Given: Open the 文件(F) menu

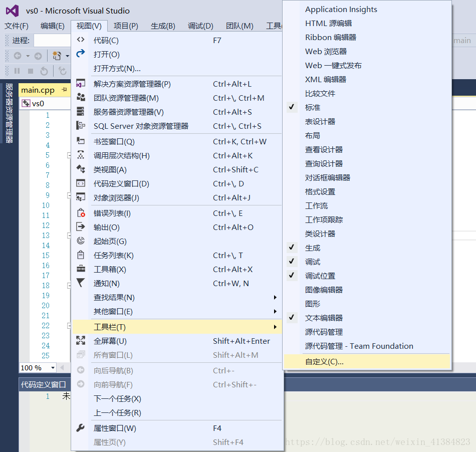Looking at the screenshot, I should tap(17, 26).
